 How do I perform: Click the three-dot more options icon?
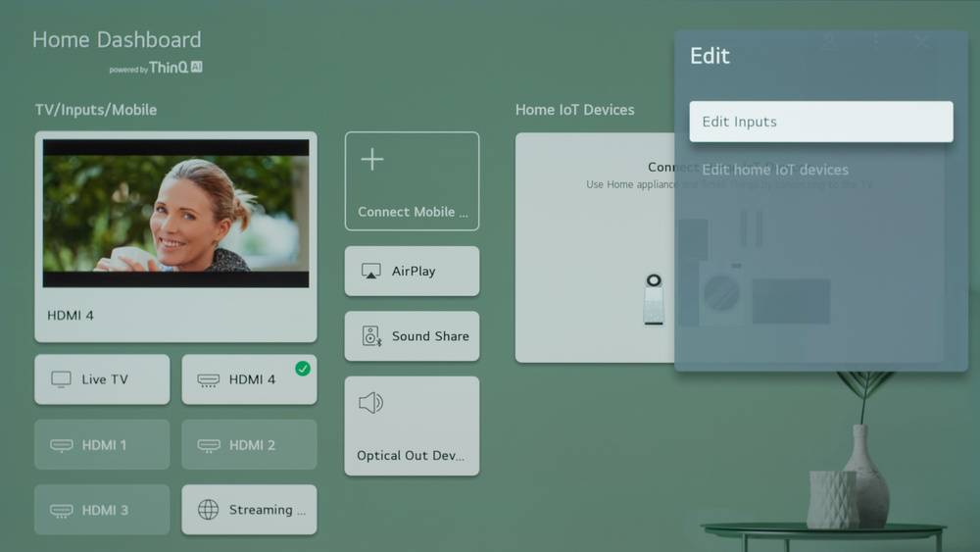(875, 41)
